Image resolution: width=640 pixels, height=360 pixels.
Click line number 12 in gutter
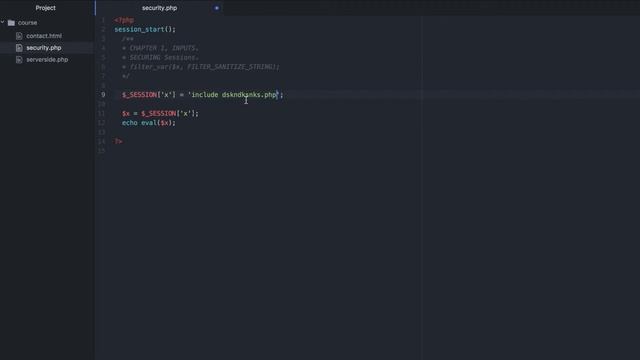click(x=102, y=123)
